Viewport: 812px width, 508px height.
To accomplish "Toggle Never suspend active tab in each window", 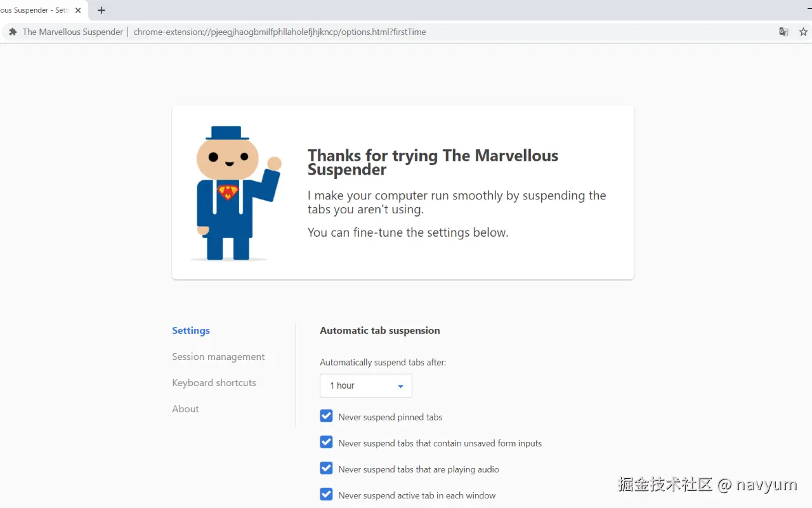I will (326, 494).
